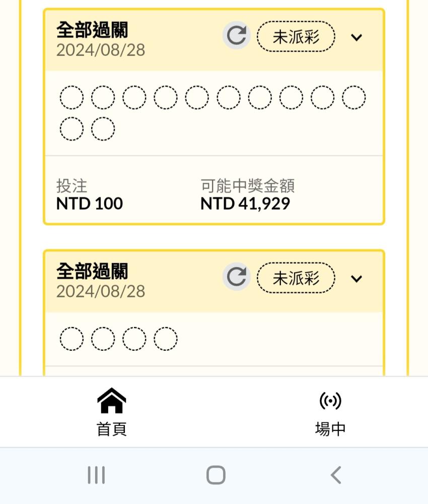Viewport: 428px width, 504px height.
Task: Go back using Android back arrow
Action: pyautogui.click(x=336, y=475)
